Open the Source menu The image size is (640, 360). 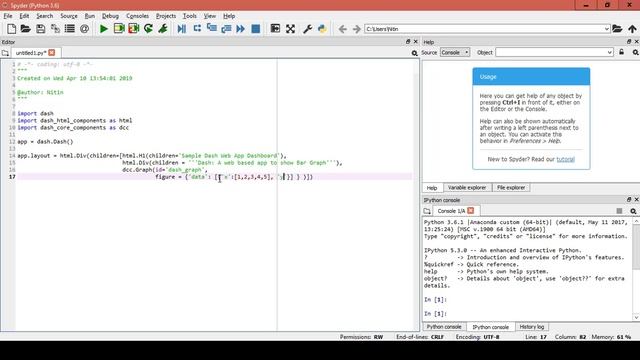(69, 16)
